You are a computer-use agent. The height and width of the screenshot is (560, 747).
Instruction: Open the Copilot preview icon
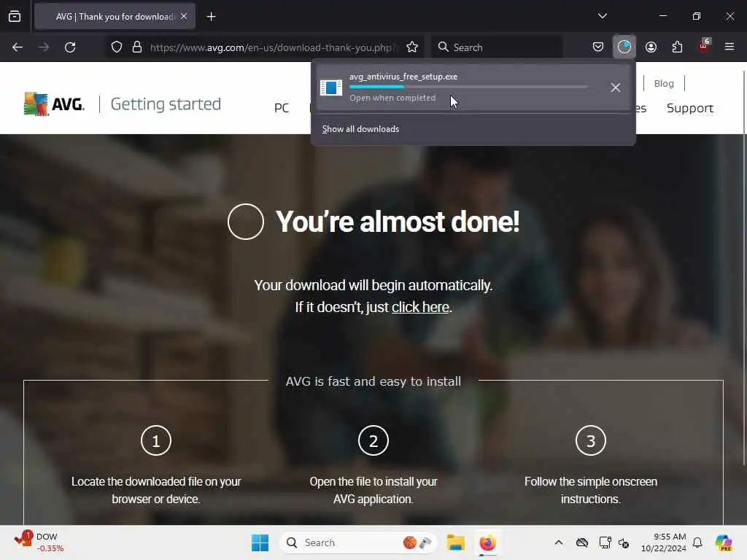click(723, 542)
